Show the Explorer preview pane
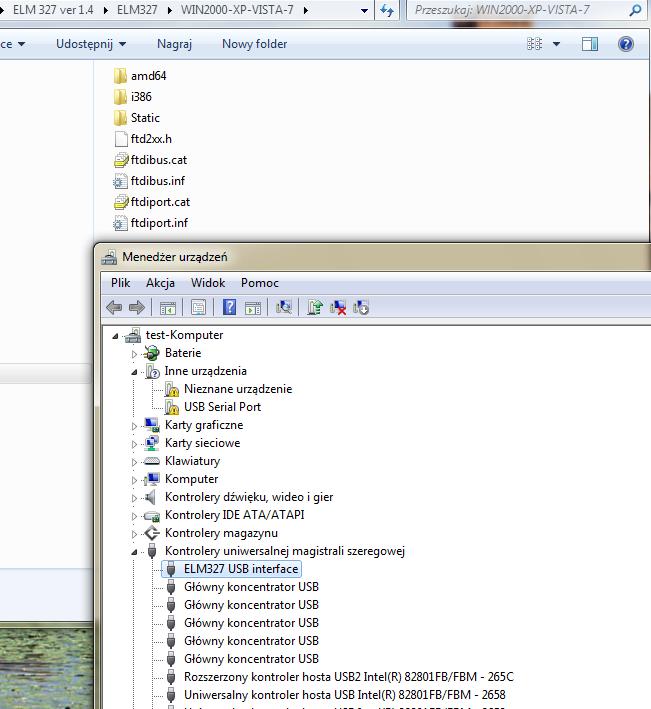This screenshot has height=709, width=651. point(590,44)
